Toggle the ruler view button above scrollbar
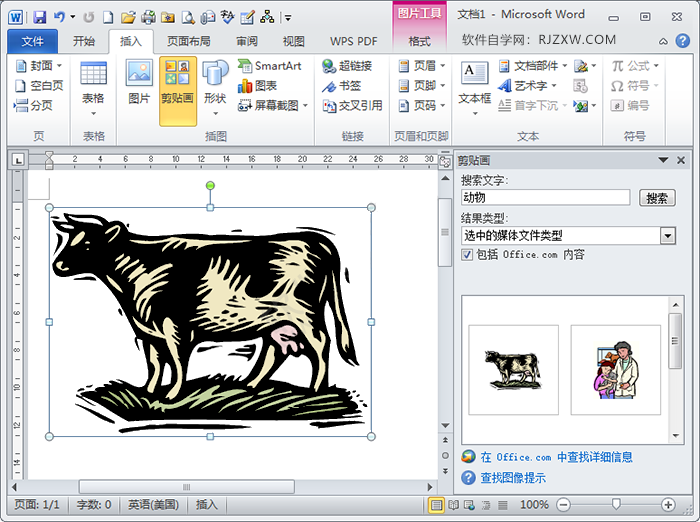This screenshot has width=700, height=522. (445, 161)
